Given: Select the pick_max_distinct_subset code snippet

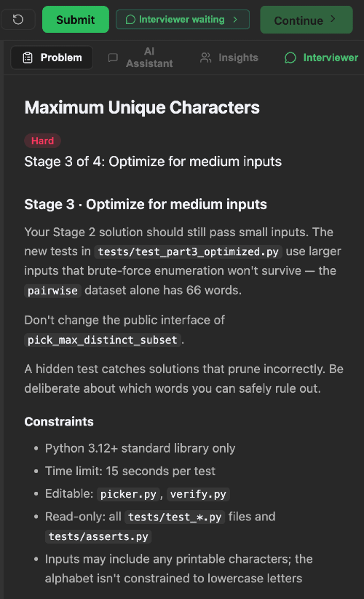Looking at the screenshot, I should [x=103, y=340].
